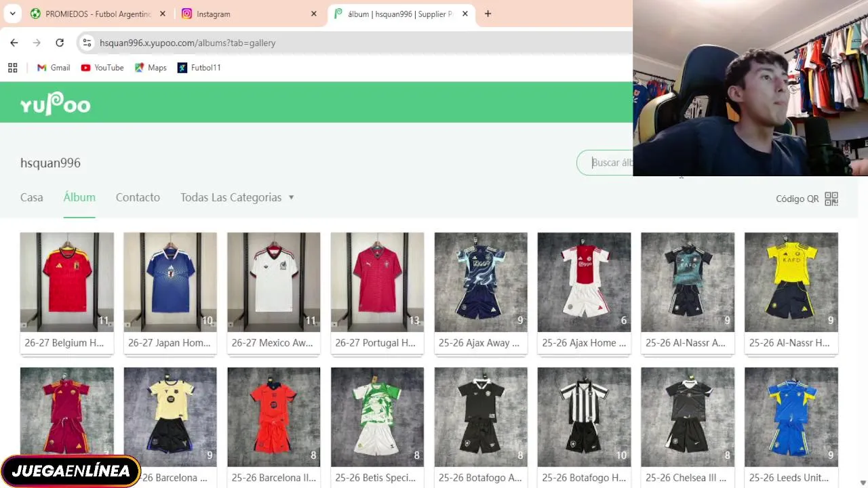Image resolution: width=868 pixels, height=488 pixels.
Task: Close the PROMIEDOS tab
Action: tap(162, 14)
